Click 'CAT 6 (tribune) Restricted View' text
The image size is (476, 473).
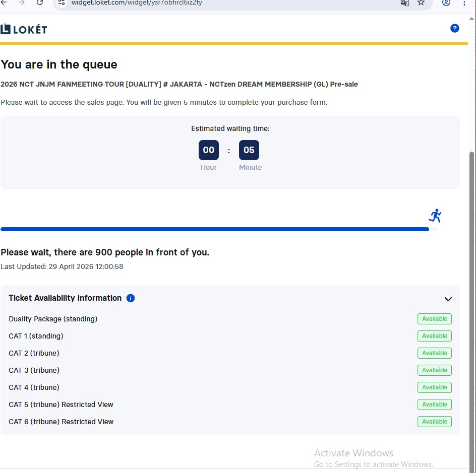(61, 422)
